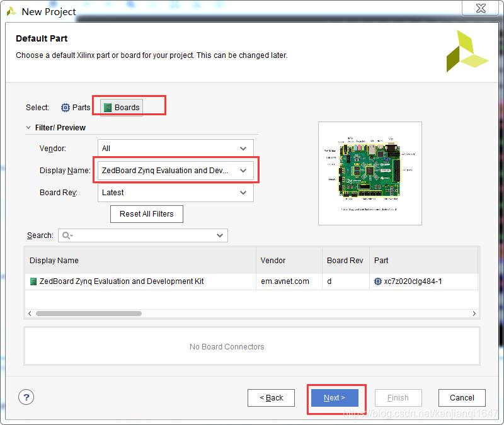Open the Vendor dropdown
Image resolution: width=504 pixels, height=425 pixels.
[x=176, y=149]
